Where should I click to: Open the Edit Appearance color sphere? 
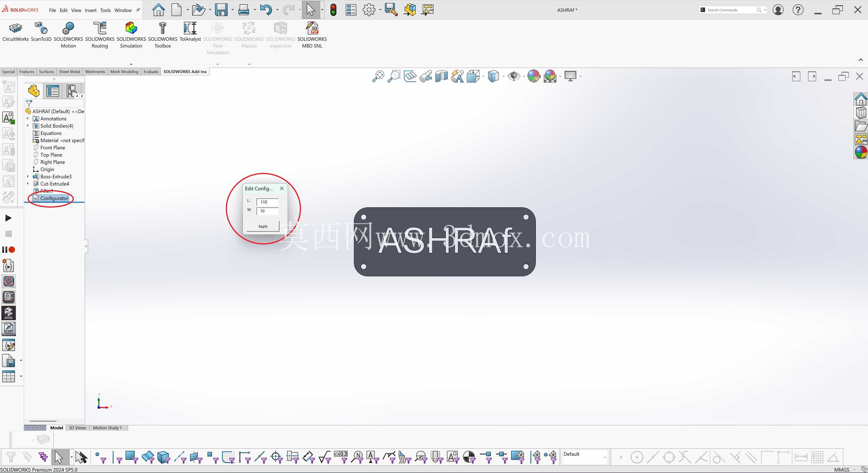pos(534,76)
